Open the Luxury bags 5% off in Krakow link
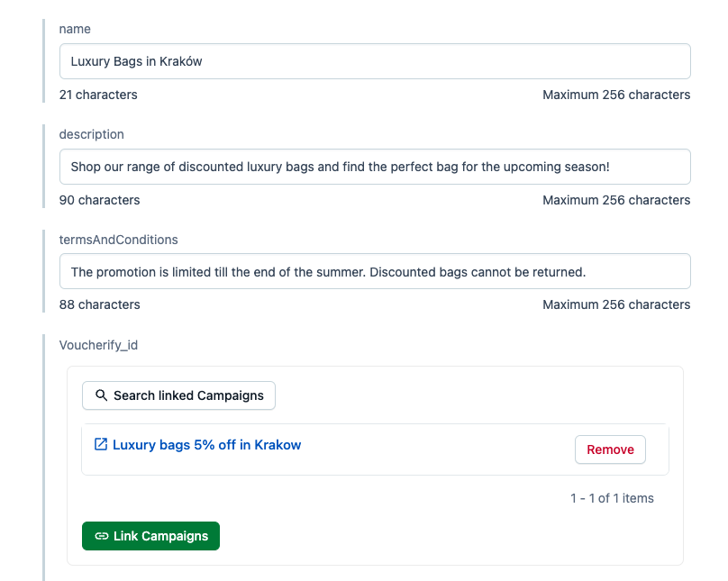728x581 pixels. click(x=206, y=444)
